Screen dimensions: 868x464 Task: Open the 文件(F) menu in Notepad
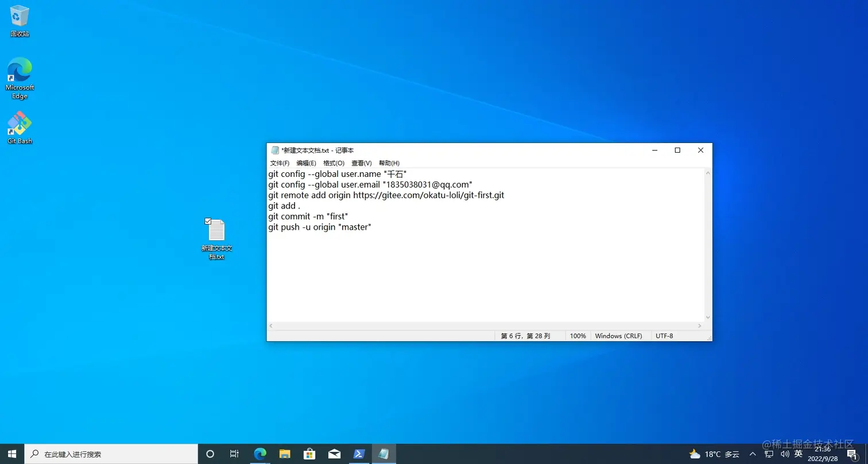(280, 163)
